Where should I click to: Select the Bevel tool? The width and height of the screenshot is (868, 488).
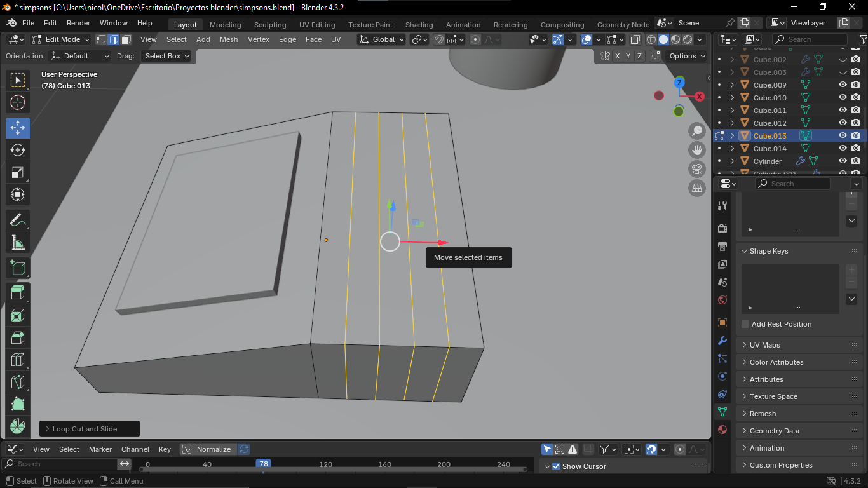(18, 337)
